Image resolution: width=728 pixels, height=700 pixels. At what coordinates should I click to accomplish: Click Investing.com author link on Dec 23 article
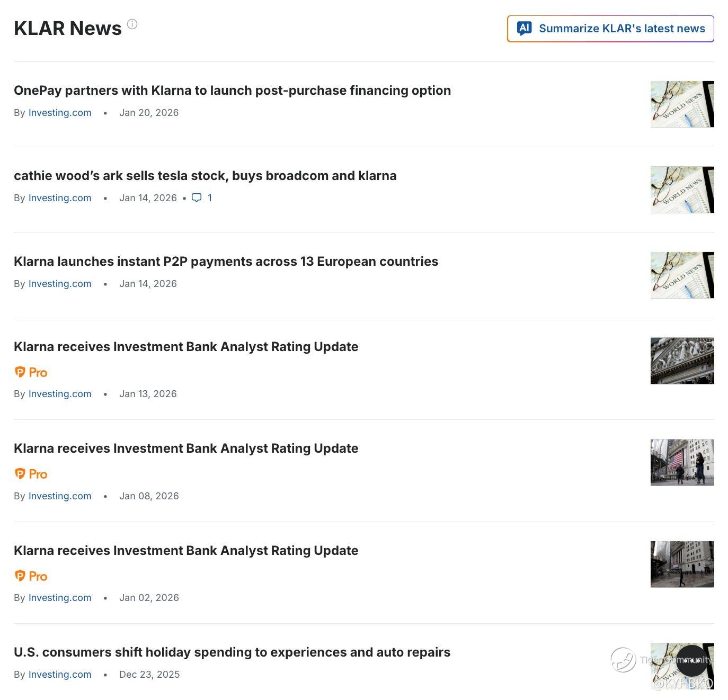click(x=60, y=675)
